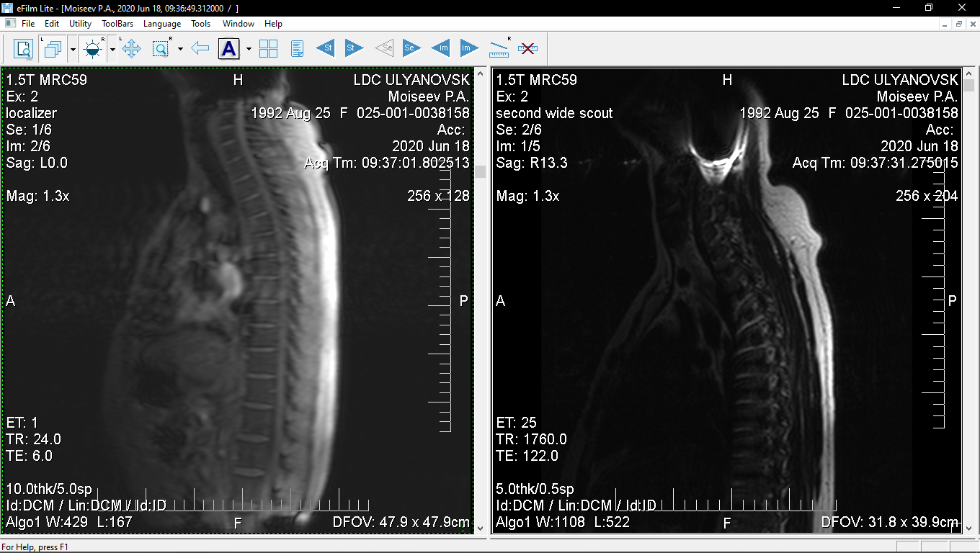
Task: Minimize the inner document window
Action: (x=945, y=24)
